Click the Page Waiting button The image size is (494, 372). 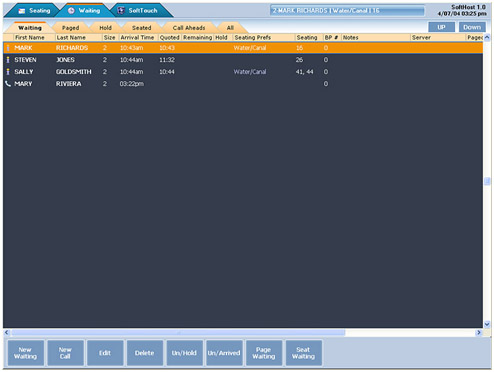263,353
